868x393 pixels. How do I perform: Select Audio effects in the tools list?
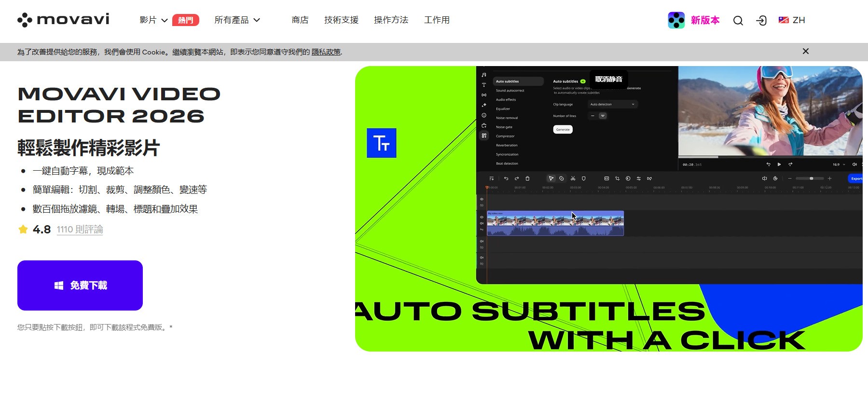click(506, 100)
